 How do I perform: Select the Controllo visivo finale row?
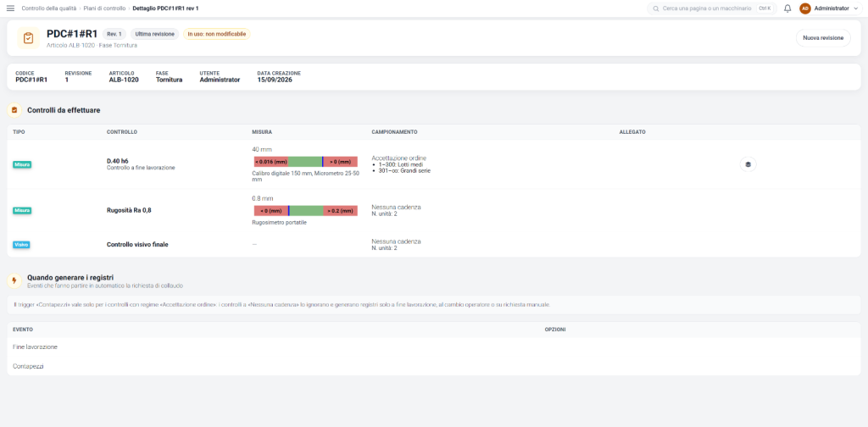[x=434, y=245]
